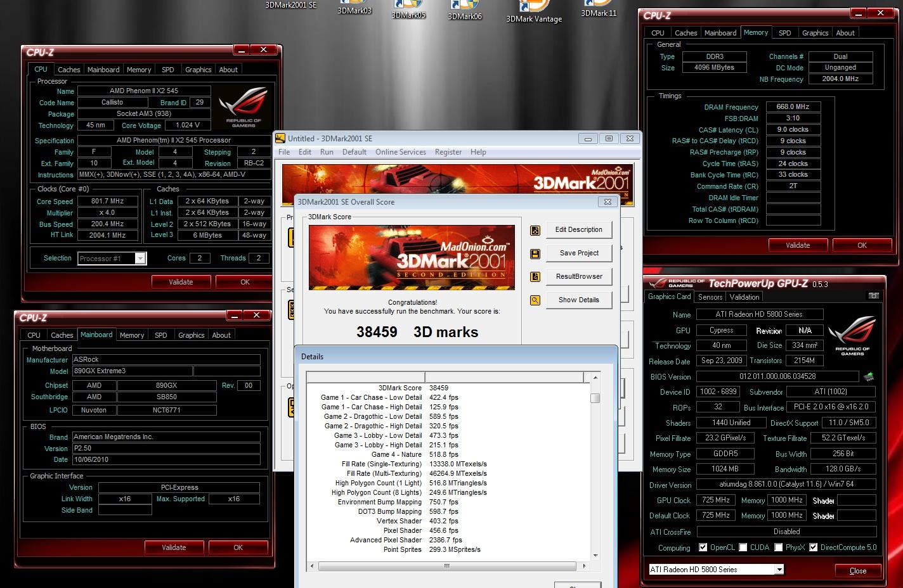Open the 3DMark03 desktop shortcut
This screenshot has height=588, width=903.
[354, 8]
